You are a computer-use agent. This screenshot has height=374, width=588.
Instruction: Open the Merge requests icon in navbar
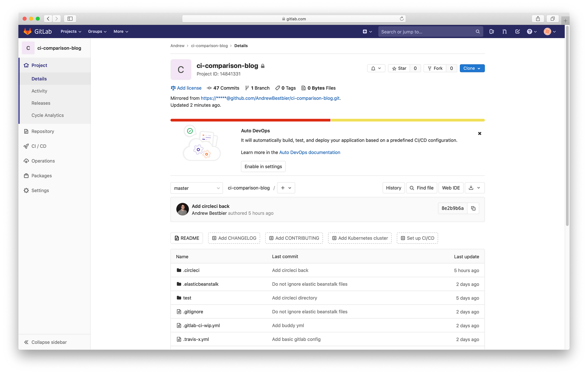[x=504, y=32]
